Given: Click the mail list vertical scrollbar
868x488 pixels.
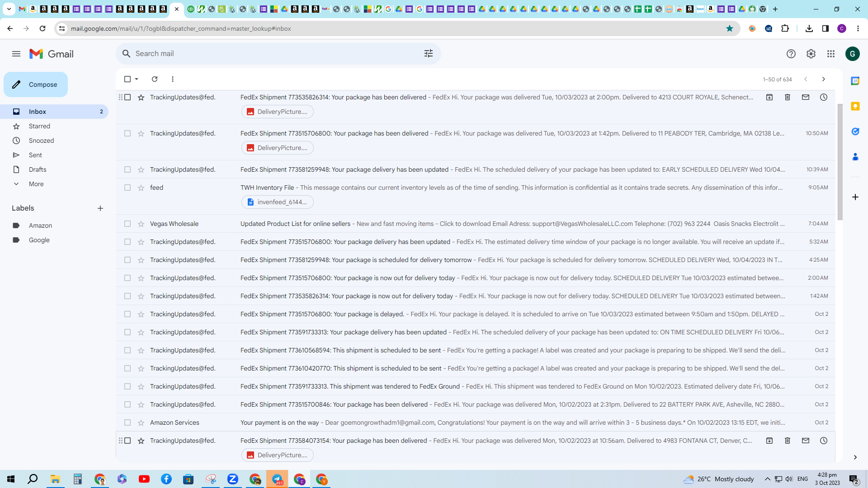Looking at the screenshot, I should (840, 162).
